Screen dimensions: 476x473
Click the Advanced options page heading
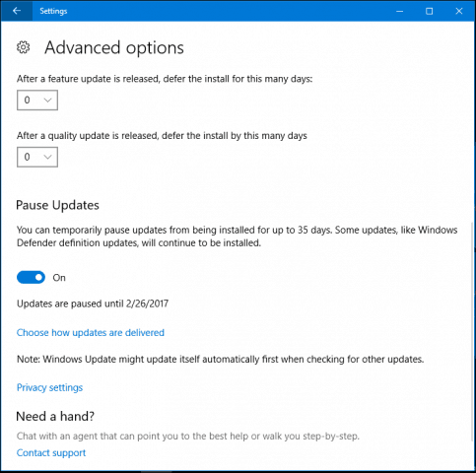click(114, 47)
